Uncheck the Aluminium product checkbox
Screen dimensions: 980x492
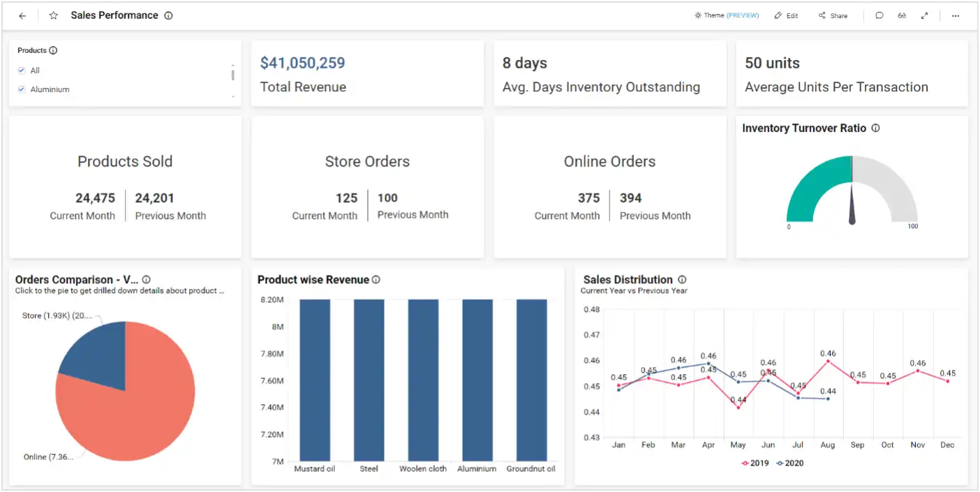click(21, 89)
